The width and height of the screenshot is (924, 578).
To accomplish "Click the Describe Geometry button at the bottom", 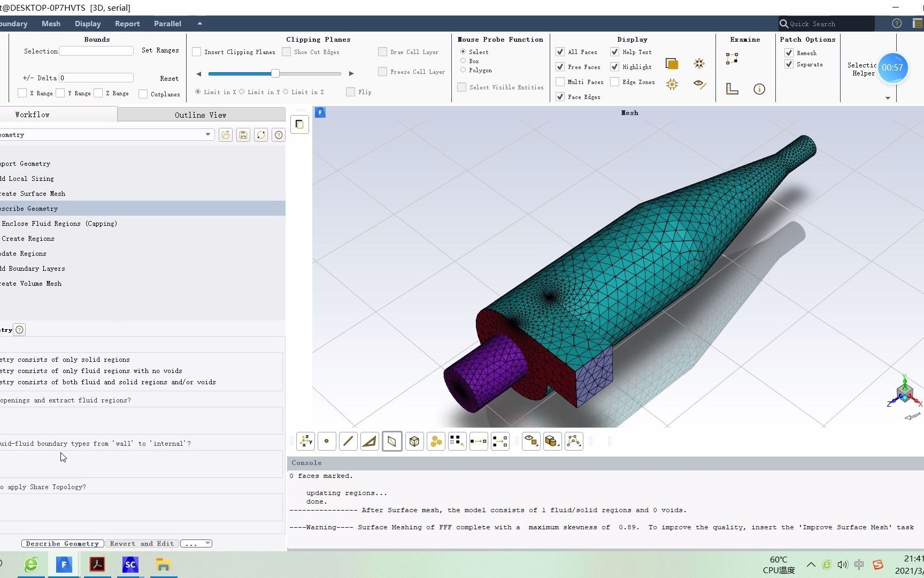I will 62,543.
